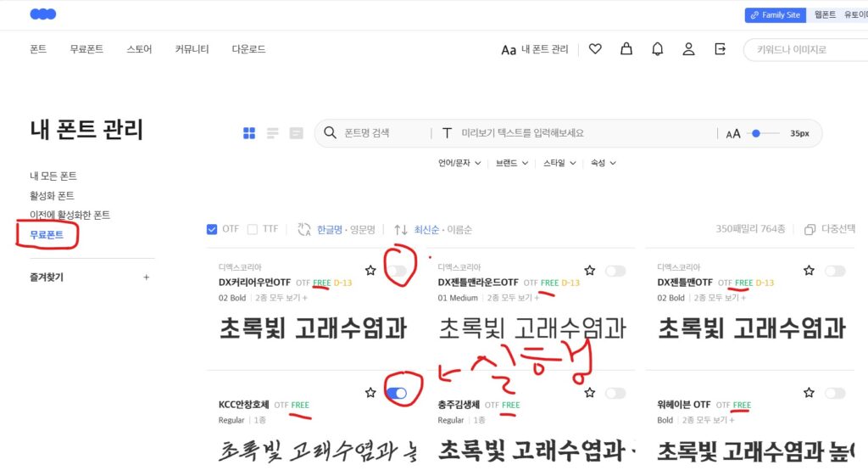The width and height of the screenshot is (868, 476).
Task: Uncheck the OTF format checkbox
Action: [211, 229]
